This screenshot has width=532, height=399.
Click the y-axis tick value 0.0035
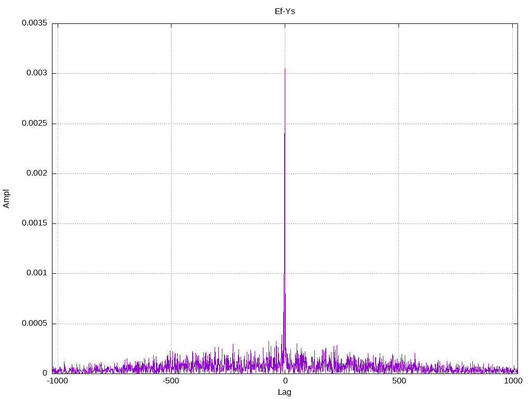(35, 23)
